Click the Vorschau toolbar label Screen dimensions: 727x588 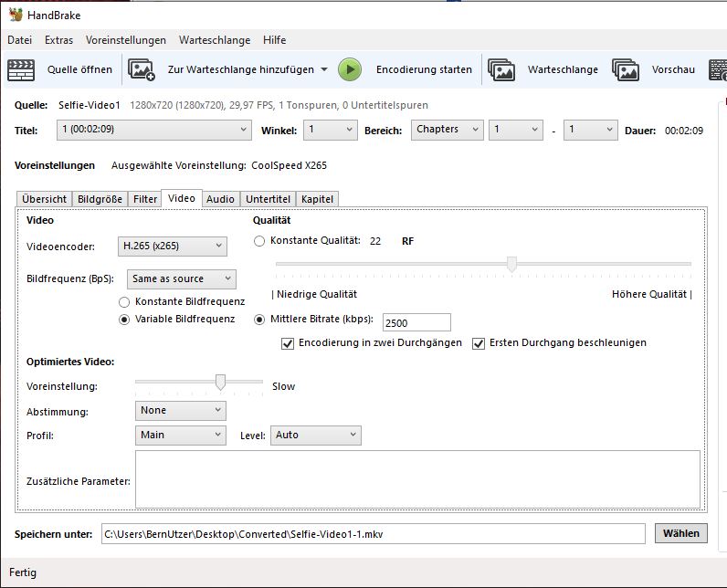[x=673, y=69]
